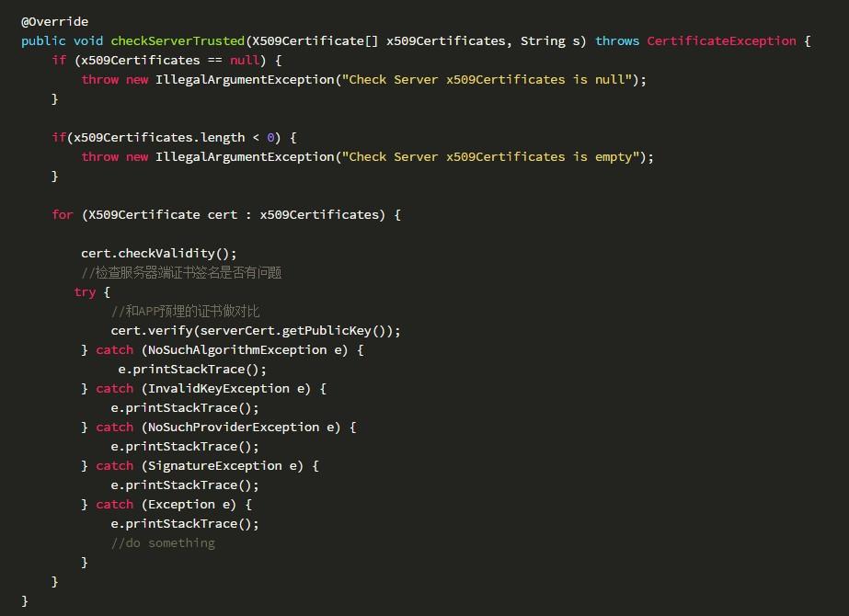Select the checkServerTrusted method name

(x=178, y=41)
